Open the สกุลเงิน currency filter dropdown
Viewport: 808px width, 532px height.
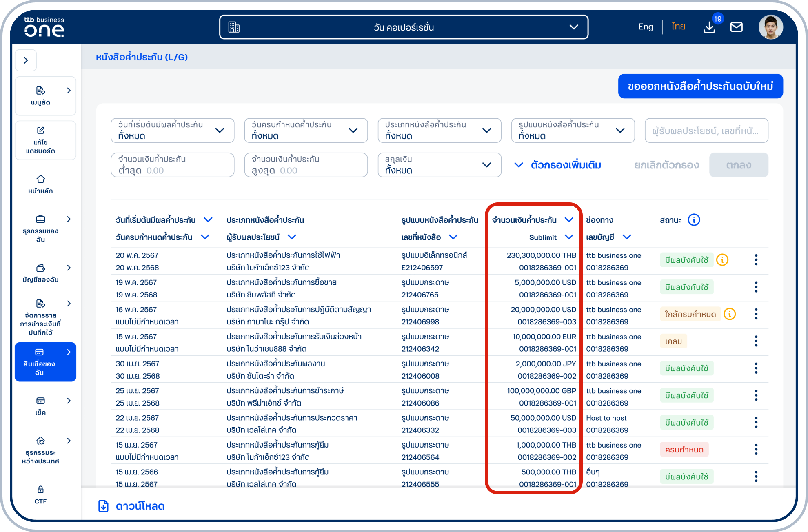[x=439, y=165]
